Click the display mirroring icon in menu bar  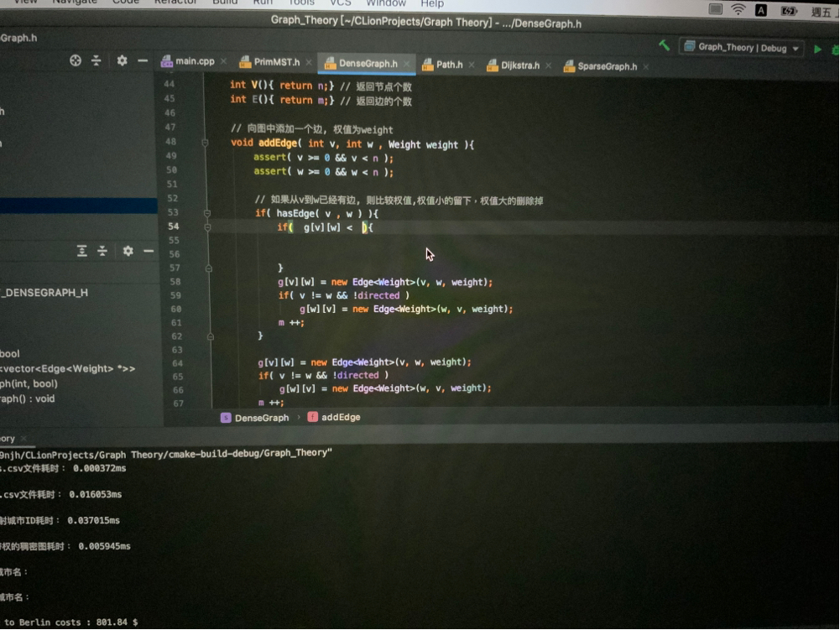715,9
